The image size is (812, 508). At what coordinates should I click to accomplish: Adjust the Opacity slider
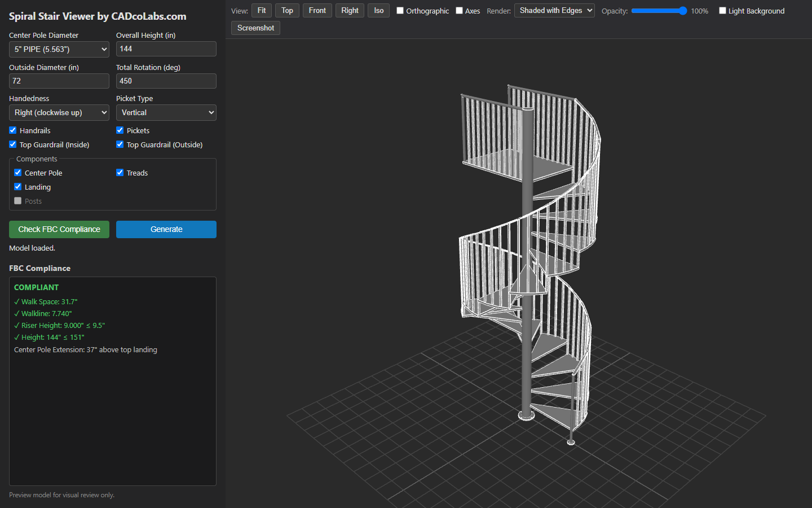tap(659, 11)
